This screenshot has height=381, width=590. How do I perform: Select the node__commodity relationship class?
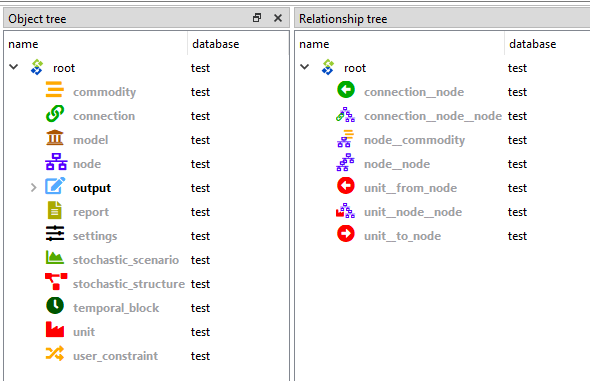click(x=414, y=140)
